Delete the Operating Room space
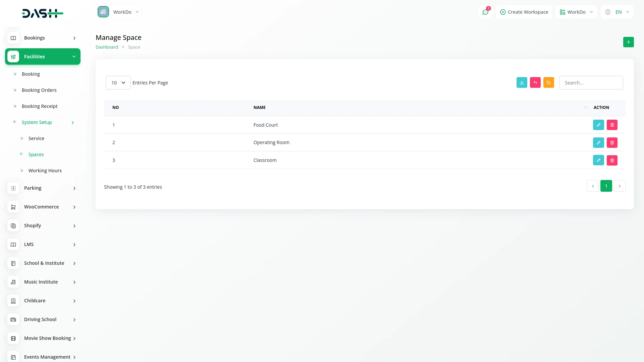 (x=612, y=143)
